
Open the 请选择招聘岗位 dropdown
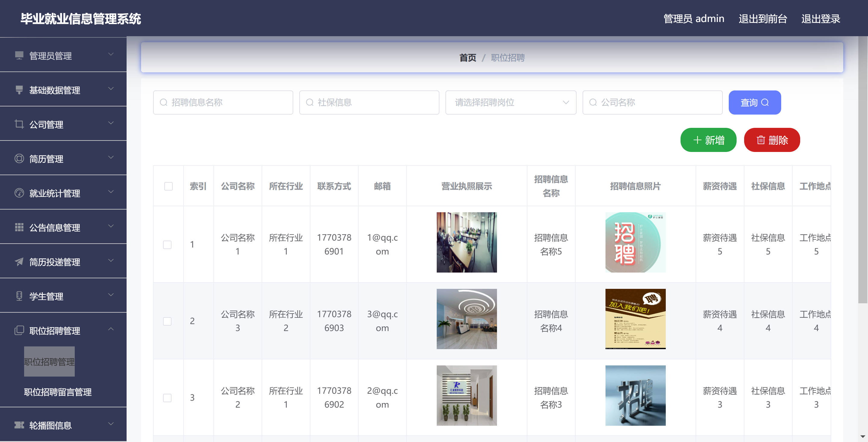coord(511,102)
